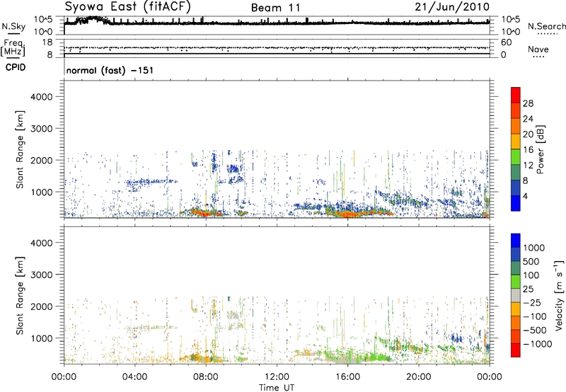Click the "4000" tick of the power panel
The height and width of the screenshot is (392, 566).
[x=41, y=97]
